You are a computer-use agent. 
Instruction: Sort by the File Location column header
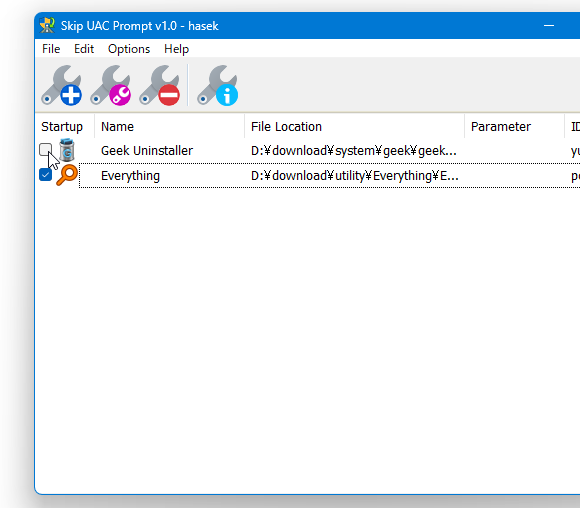354,127
